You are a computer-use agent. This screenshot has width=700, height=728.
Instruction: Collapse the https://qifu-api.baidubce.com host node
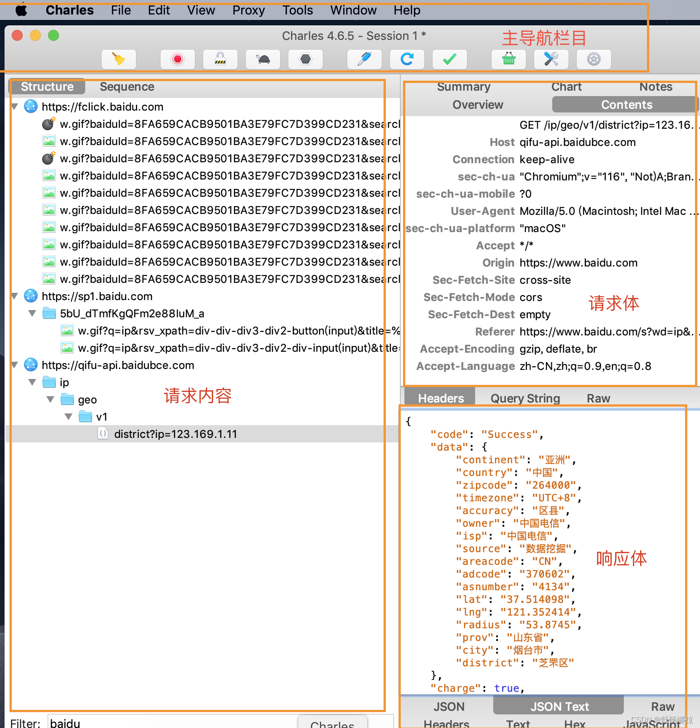pos(15,365)
